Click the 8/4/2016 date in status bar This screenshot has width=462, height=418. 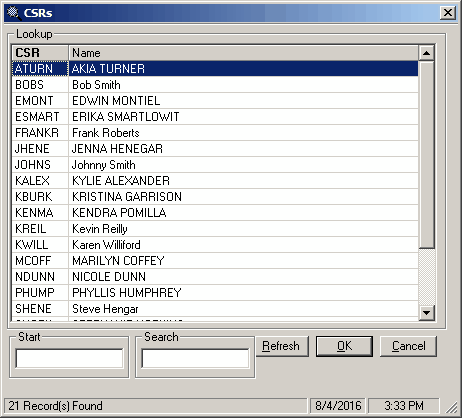click(338, 406)
